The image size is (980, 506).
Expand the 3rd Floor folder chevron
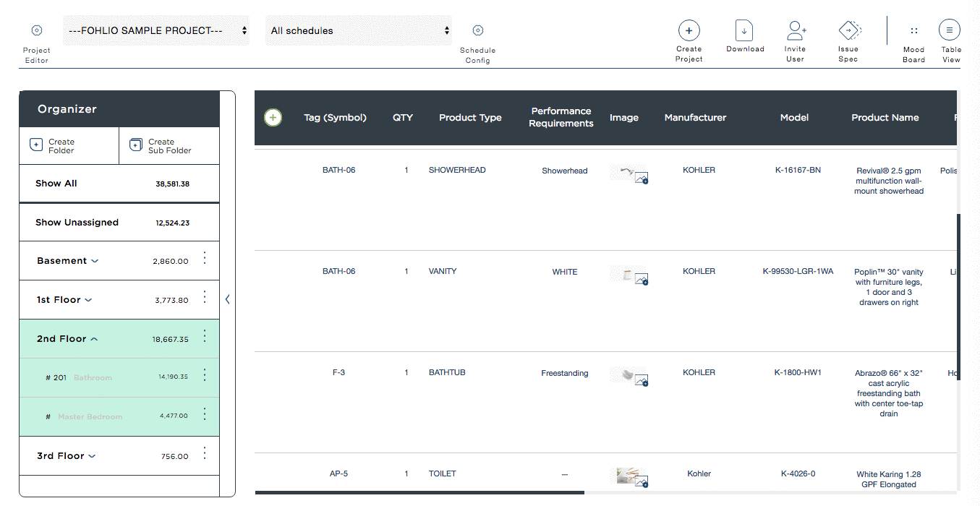(92, 456)
